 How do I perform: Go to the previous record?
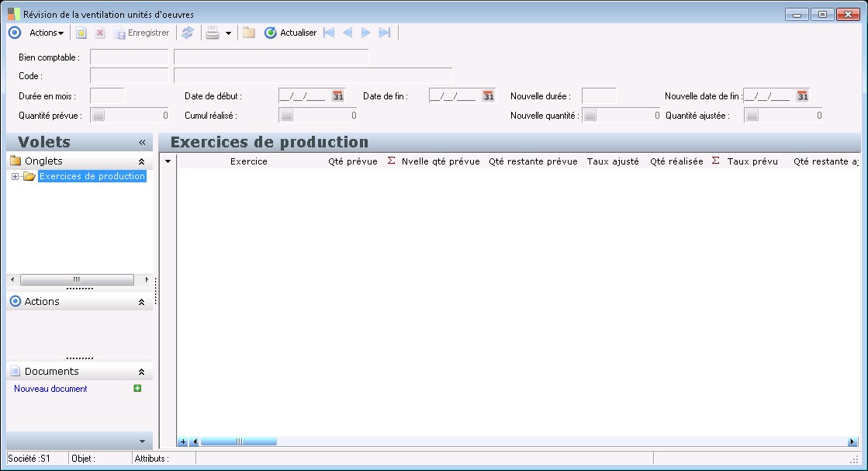tap(348, 33)
